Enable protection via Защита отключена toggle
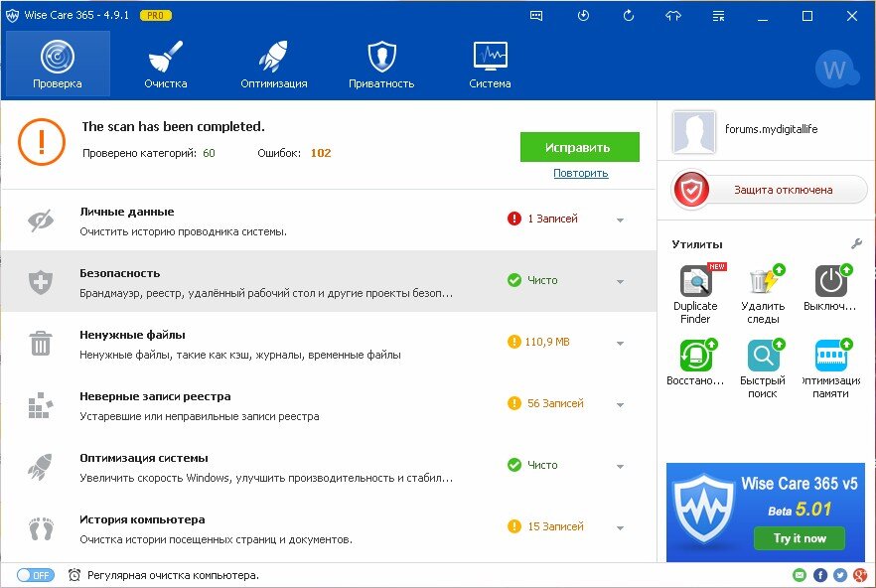876x588 pixels. [x=769, y=190]
